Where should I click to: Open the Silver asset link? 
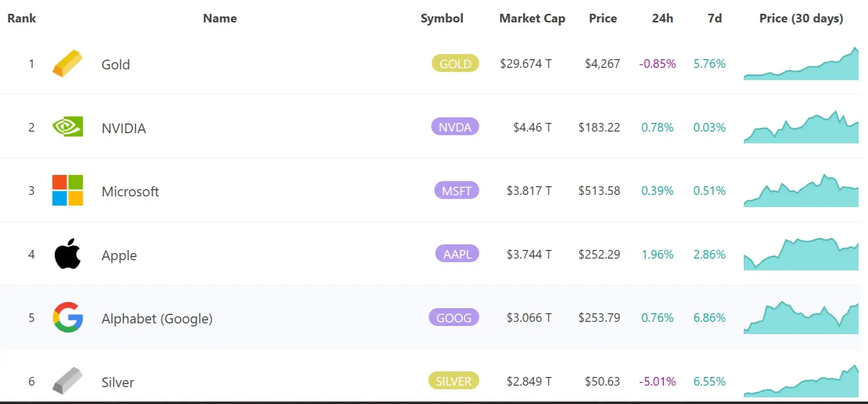(118, 382)
